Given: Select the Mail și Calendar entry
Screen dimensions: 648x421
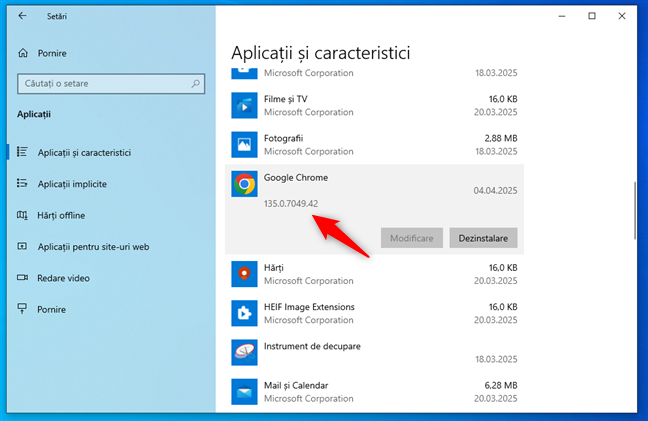Looking at the screenshot, I should (374, 392).
